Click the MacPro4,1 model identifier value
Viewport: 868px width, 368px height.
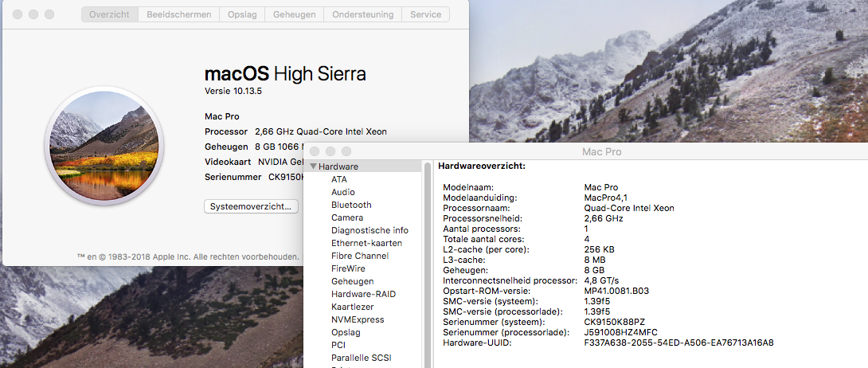click(x=605, y=198)
